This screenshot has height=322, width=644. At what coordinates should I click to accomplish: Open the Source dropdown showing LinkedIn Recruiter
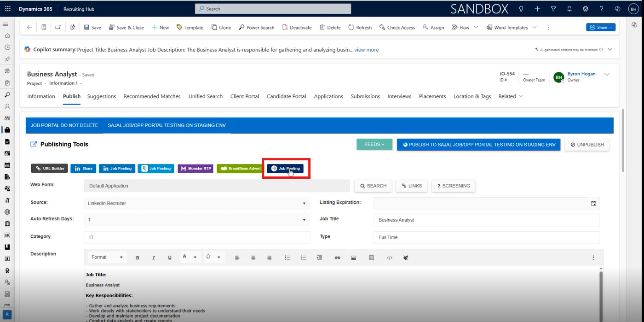coord(197,203)
